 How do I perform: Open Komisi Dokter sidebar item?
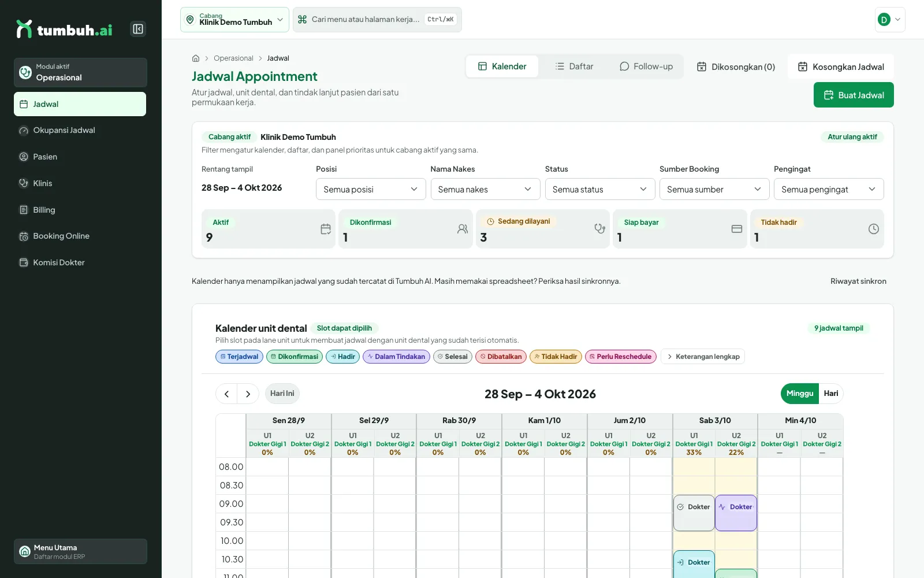click(80, 262)
